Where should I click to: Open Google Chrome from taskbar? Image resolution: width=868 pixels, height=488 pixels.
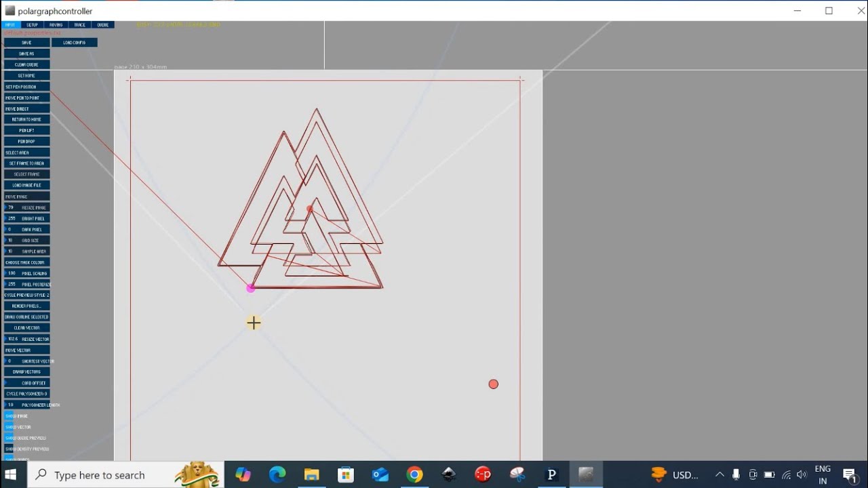click(414, 475)
